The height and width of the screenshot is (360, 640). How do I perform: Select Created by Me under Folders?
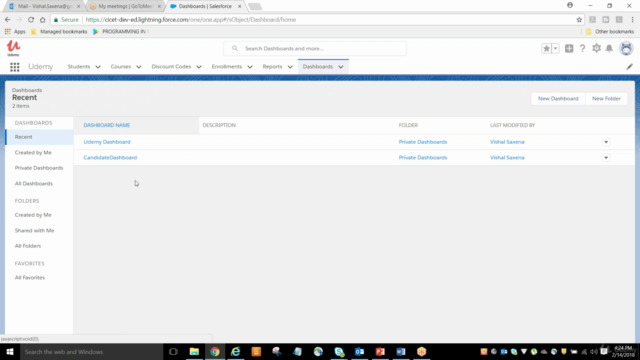pyautogui.click(x=33, y=215)
